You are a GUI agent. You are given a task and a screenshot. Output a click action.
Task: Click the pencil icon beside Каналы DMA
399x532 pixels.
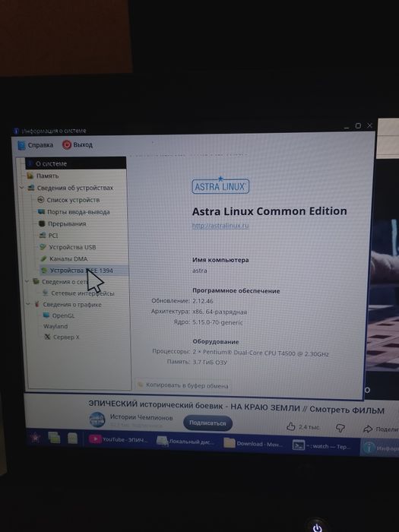point(43,258)
